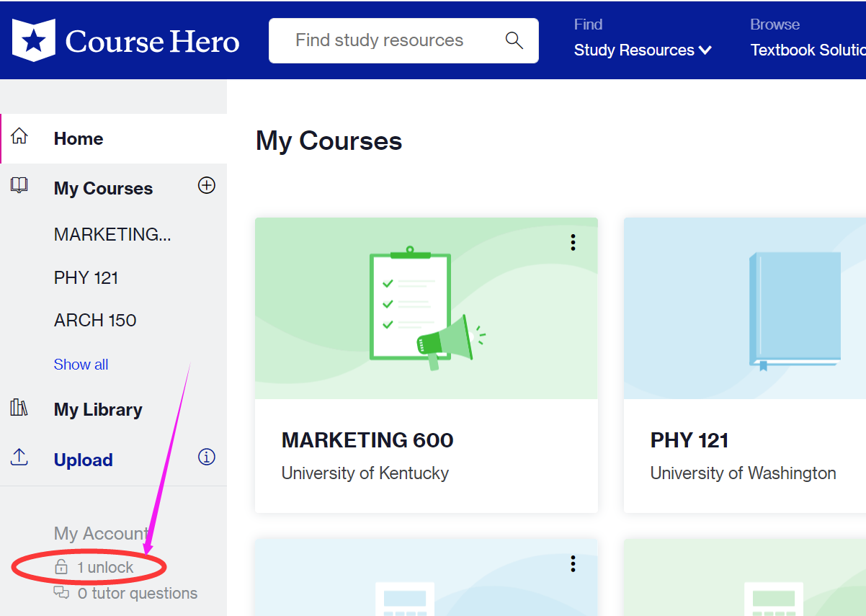Image resolution: width=866 pixels, height=616 pixels.
Task: Click the 1 unlock link
Action: pos(105,568)
